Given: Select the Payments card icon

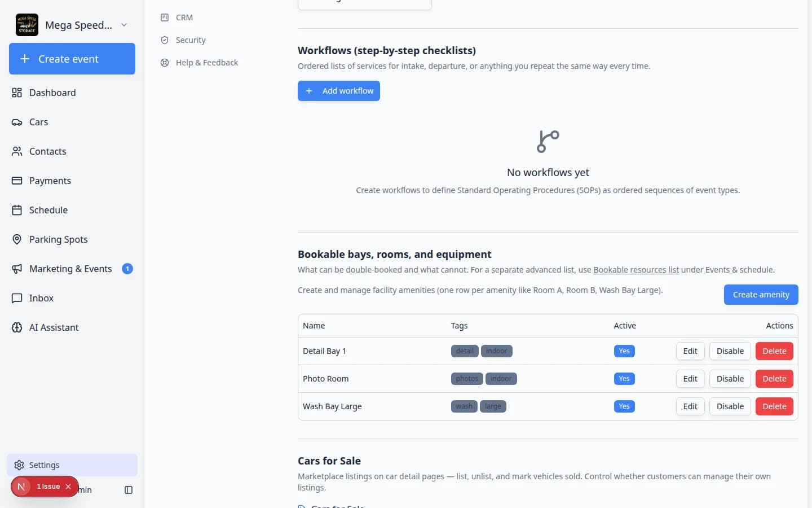Looking at the screenshot, I should [17, 181].
